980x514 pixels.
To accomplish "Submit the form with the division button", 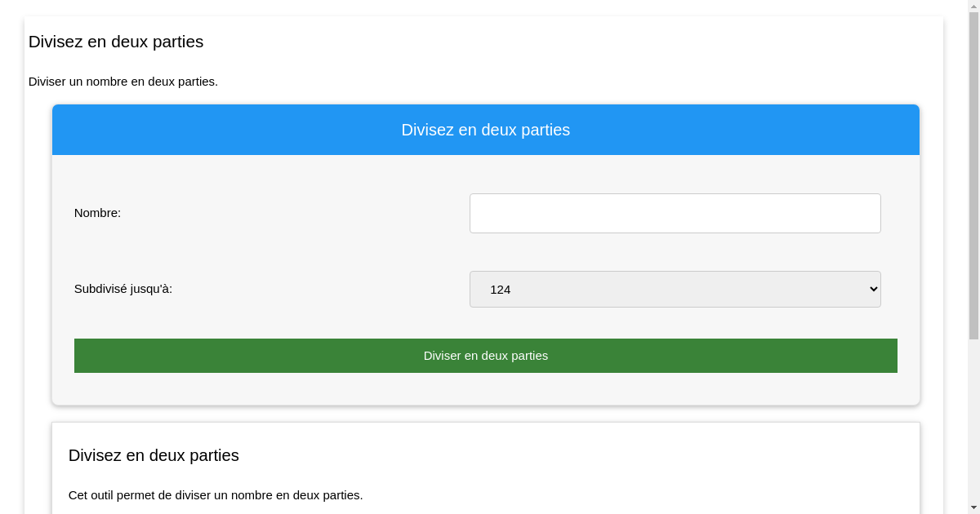I will click(485, 356).
